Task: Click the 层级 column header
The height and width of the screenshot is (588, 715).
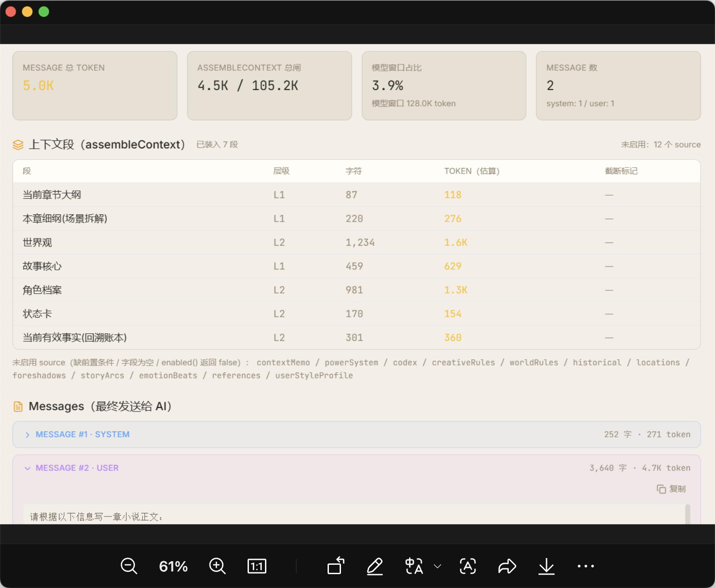Action: [282, 171]
